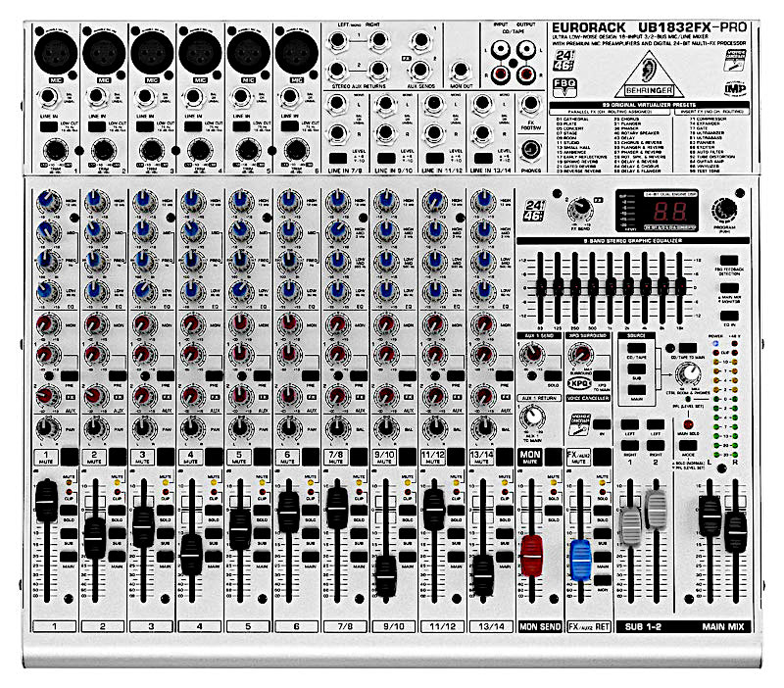Screen dimensions: 784x688
Task: Toggle channel 2 SOLO button
Action: [x=118, y=511]
